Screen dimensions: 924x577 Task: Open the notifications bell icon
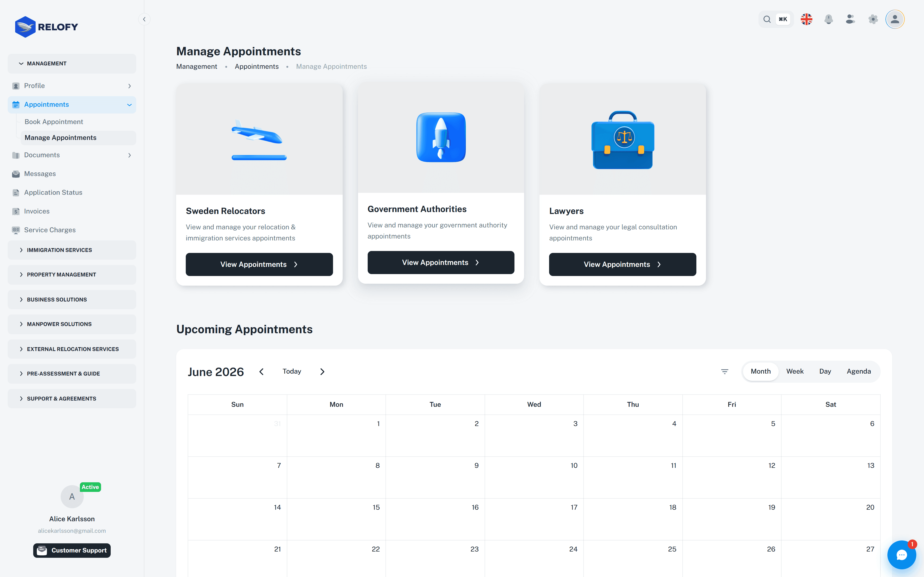828,19
